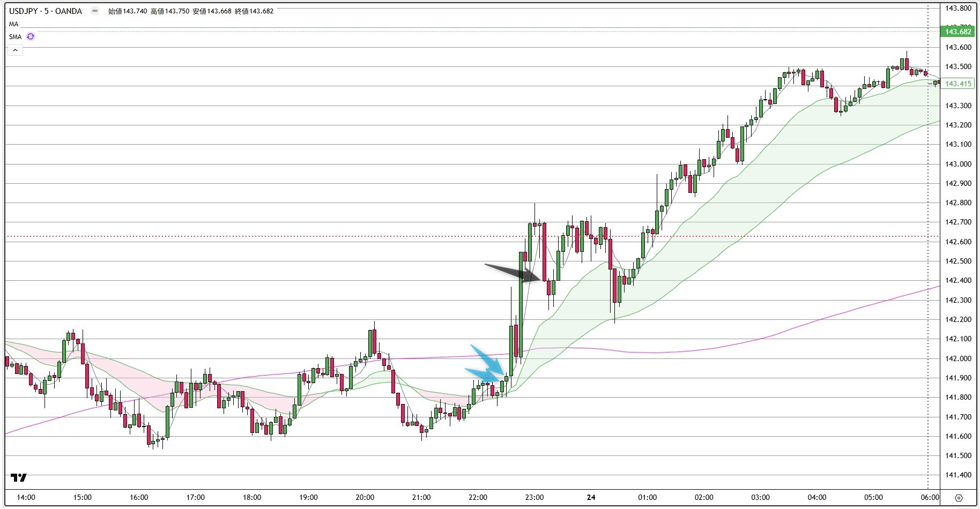The width and height of the screenshot is (980, 509).
Task: Collapse the indicator legend chevron
Action: point(15,50)
